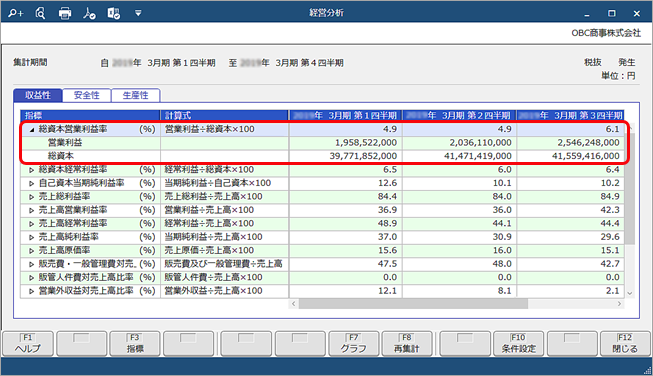Click the horizontal scrollbar right arrow
Viewport: 653px width, 376px height.
[x=619, y=304]
